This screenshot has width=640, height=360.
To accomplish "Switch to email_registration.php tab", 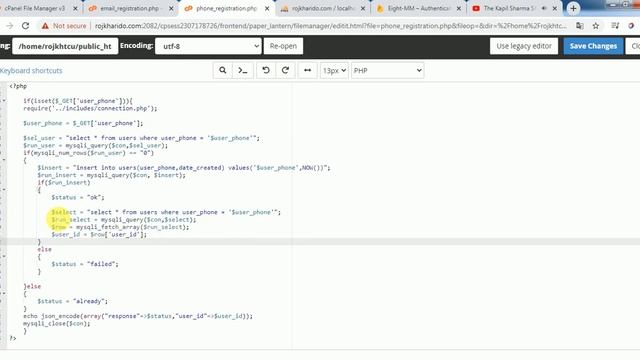I will click(130, 8).
